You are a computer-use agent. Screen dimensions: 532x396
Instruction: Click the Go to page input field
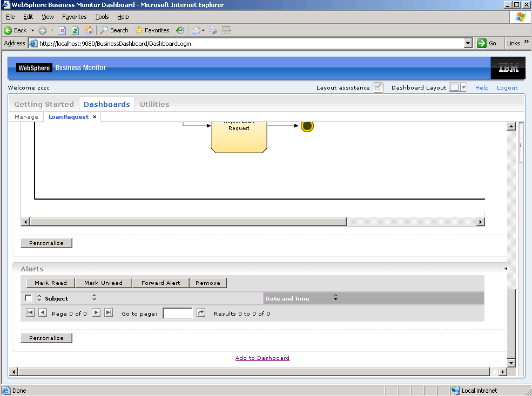point(178,313)
